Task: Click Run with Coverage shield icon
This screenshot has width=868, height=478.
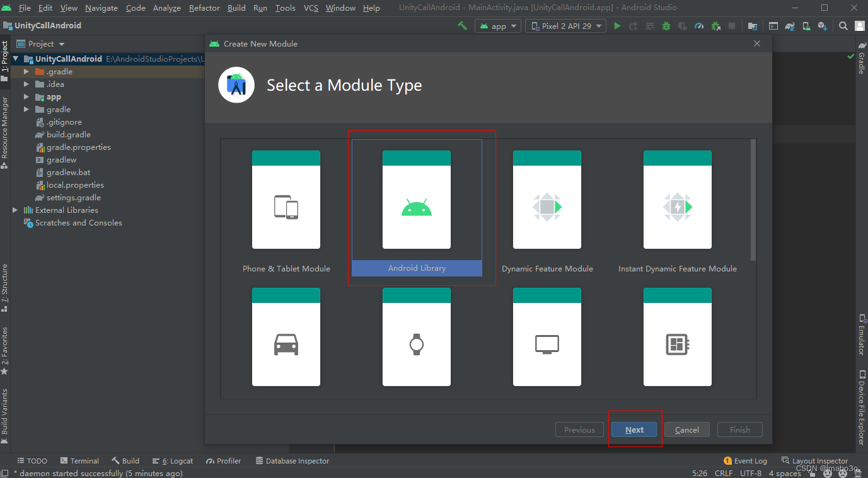Action: coord(683,26)
